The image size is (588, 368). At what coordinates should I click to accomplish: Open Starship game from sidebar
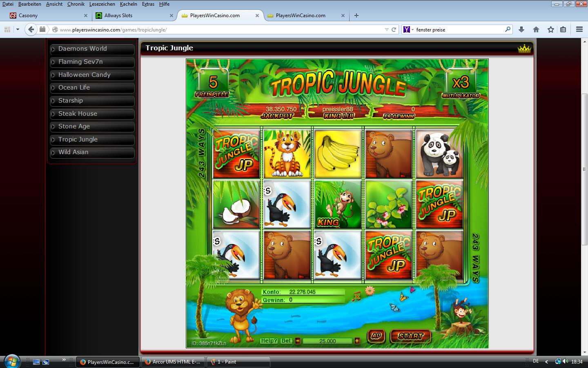tap(92, 101)
